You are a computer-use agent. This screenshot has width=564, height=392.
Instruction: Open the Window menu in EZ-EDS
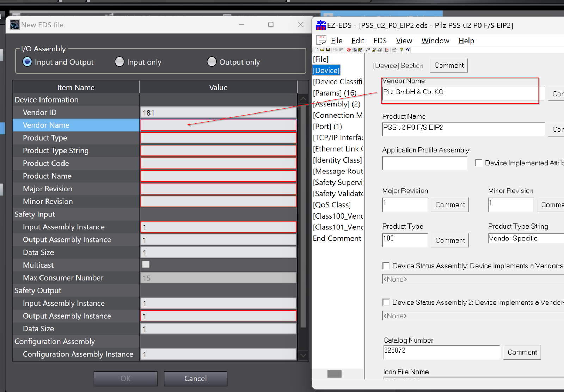coord(435,41)
